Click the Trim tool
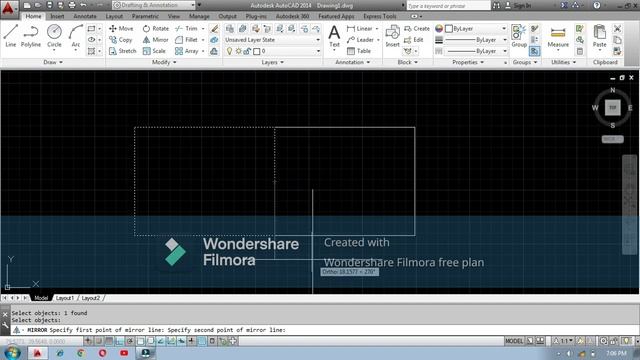Image resolution: width=640 pixels, height=360 pixels. (187, 29)
